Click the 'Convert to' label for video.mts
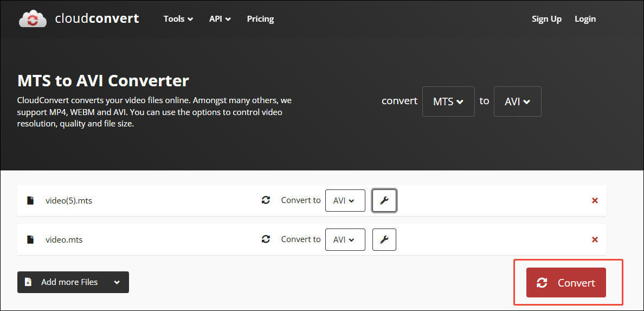This screenshot has height=311, width=644. click(301, 239)
